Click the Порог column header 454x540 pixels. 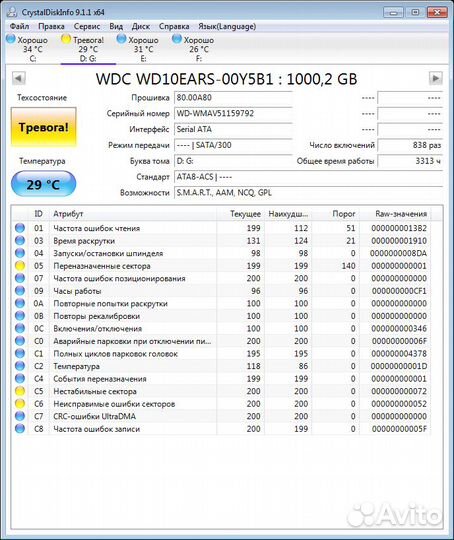(336, 214)
